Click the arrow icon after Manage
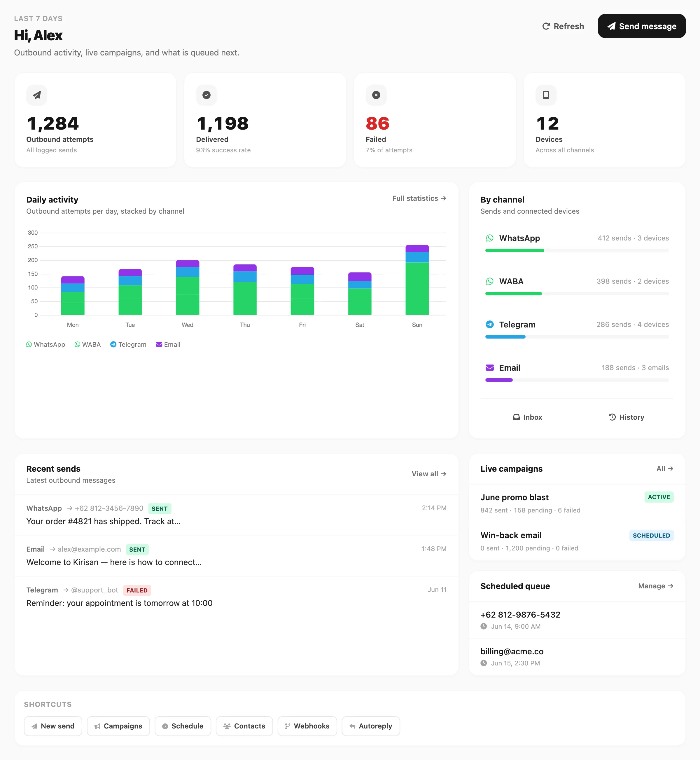Screen dimensions: 700x760 pyautogui.click(x=671, y=586)
